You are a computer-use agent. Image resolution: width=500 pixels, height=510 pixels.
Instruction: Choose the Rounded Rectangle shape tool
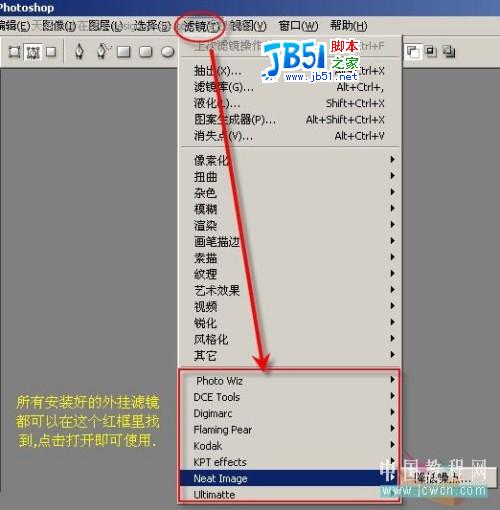(146, 52)
